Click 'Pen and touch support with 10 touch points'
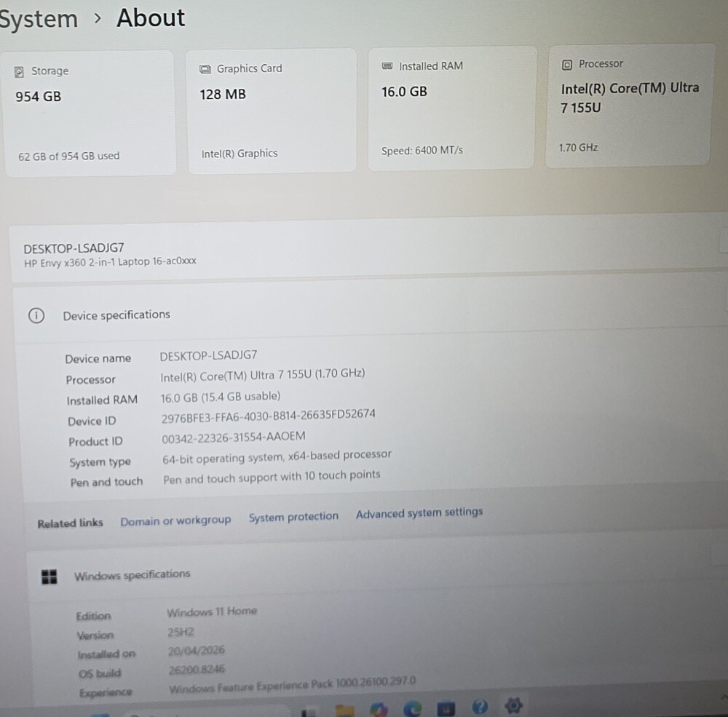728x717 pixels. (272, 478)
